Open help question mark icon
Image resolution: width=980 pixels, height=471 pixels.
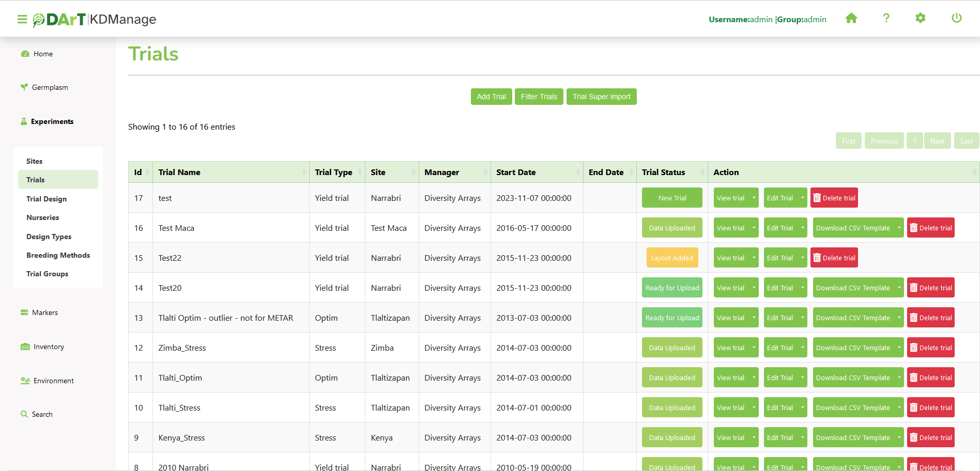click(886, 19)
